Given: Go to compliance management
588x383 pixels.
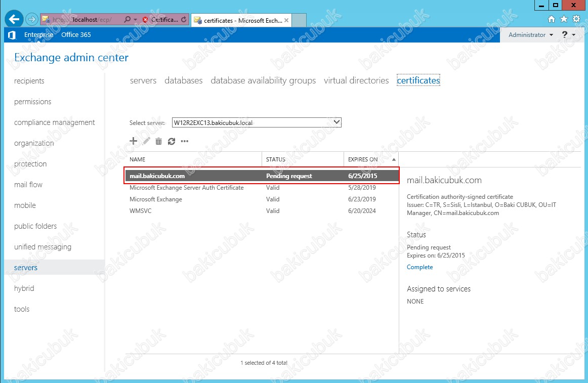Looking at the screenshot, I should point(54,122).
